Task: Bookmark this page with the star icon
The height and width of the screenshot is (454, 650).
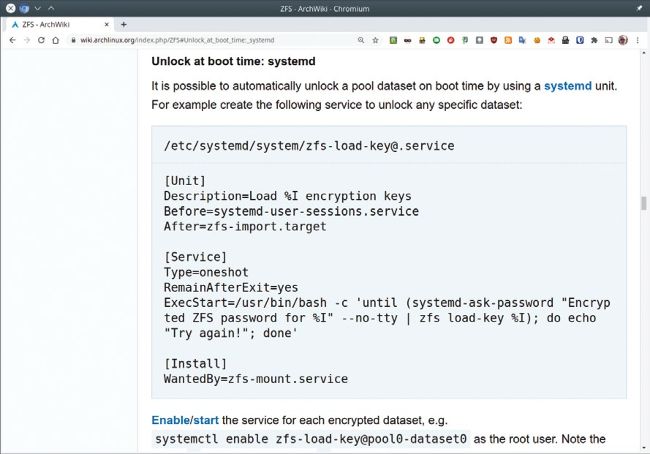Action: pos(375,40)
